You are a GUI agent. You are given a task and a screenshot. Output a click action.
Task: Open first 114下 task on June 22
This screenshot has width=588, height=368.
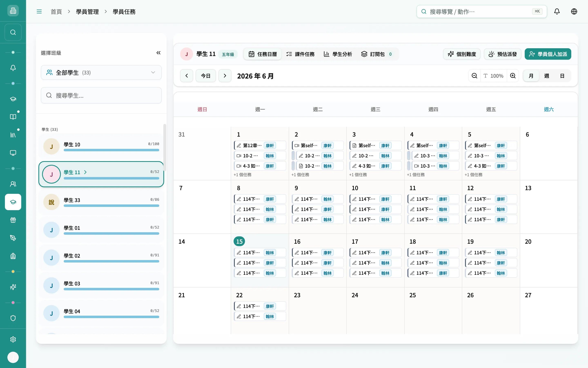[260, 306]
